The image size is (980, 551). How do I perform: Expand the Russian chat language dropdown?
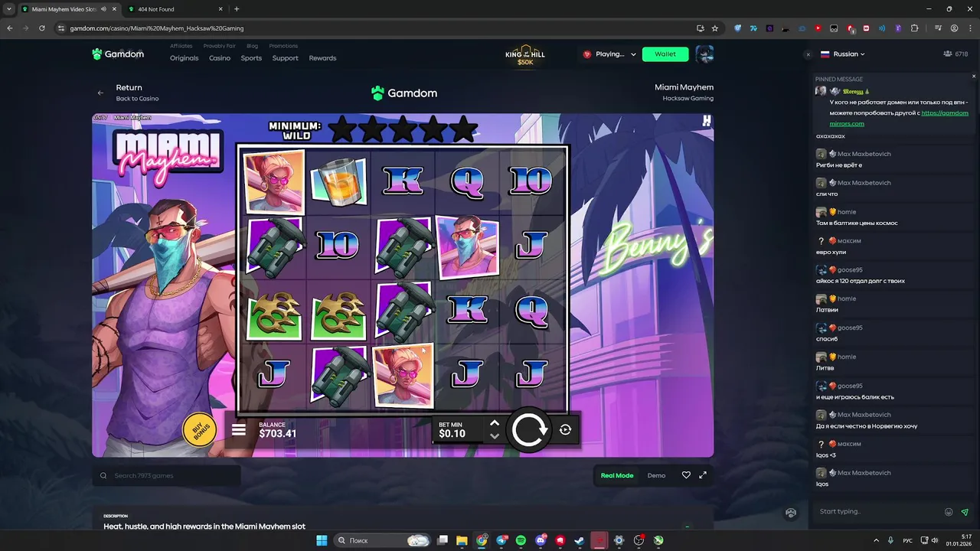(x=842, y=54)
